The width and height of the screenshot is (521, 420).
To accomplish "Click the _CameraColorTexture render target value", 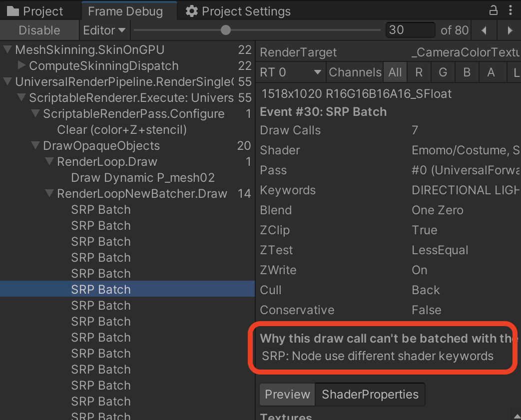I will (x=466, y=52).
